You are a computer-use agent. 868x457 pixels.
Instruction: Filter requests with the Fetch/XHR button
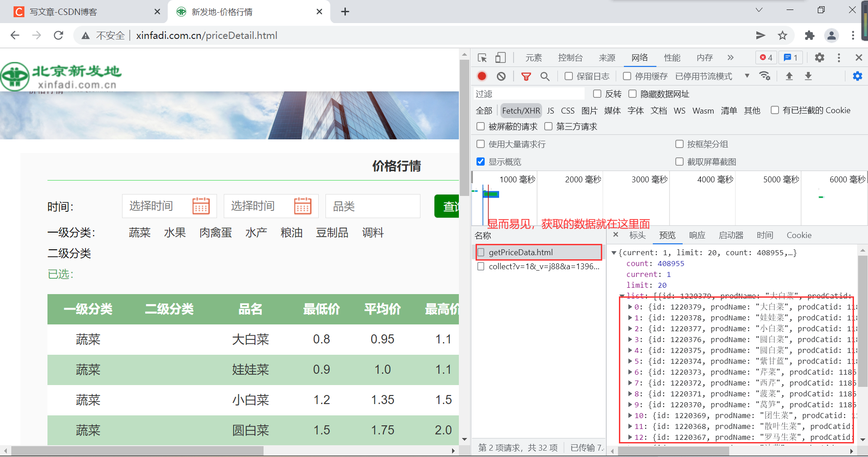tap(521, 110)
